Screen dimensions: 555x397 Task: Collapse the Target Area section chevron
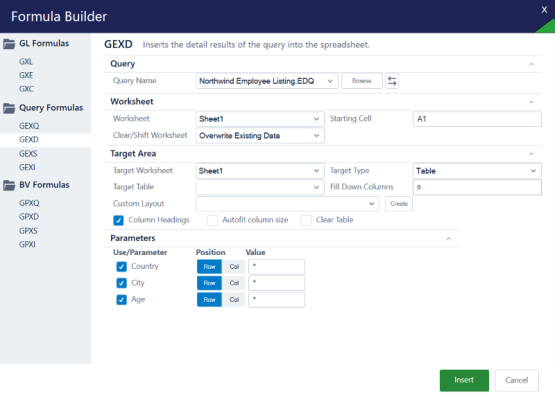[531, 154]
